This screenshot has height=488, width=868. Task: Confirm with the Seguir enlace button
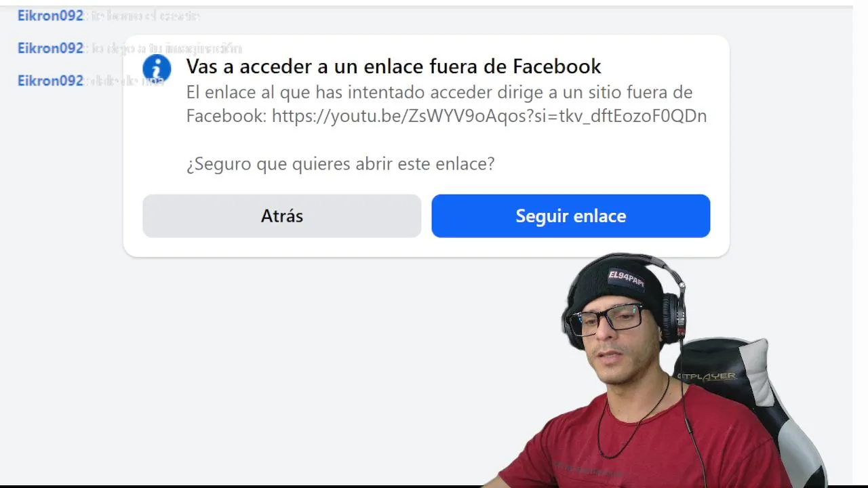(x=571, y=216)
